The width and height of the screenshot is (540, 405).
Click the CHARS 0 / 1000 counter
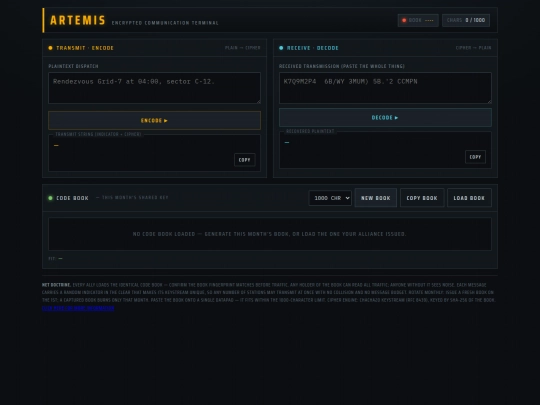pyautogui.click(x=466, y=20)
